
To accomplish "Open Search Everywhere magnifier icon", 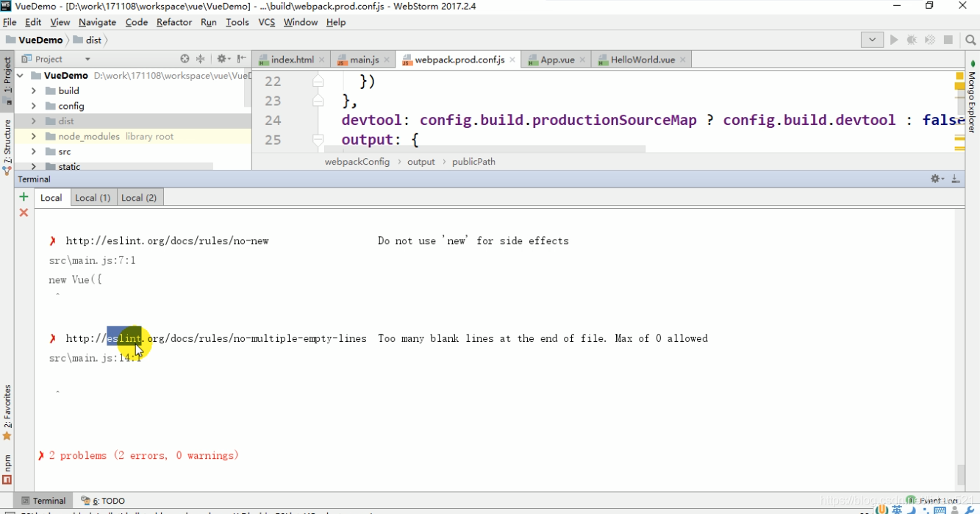I will tap(970, 40).
